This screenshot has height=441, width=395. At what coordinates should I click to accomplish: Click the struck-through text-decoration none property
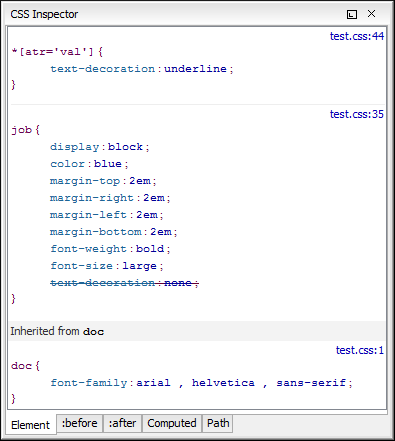[x=125, y=283]
